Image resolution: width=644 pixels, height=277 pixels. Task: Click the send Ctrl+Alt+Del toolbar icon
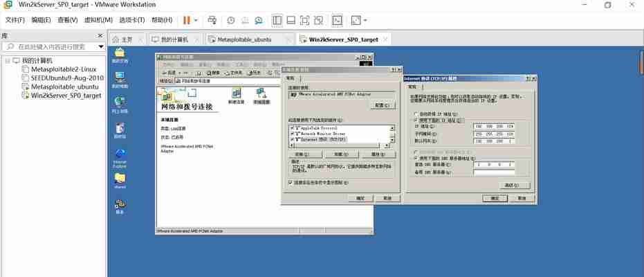[x=212, y=20]
